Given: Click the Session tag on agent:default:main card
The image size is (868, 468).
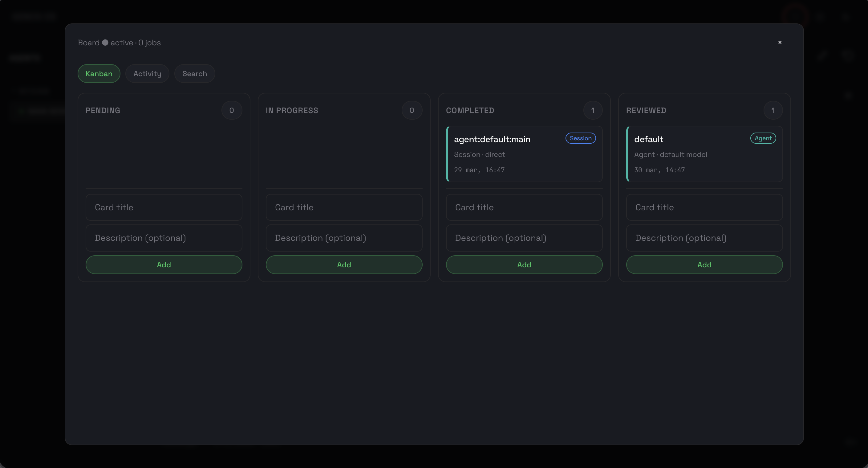Looking at the screenshot, I should [580, 138].
